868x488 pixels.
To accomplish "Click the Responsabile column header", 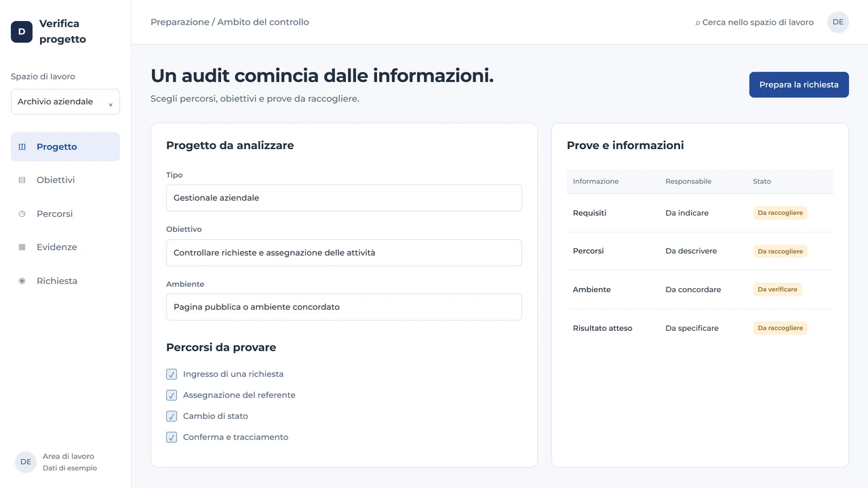I will pyautogui.click(x=688, y=182).
